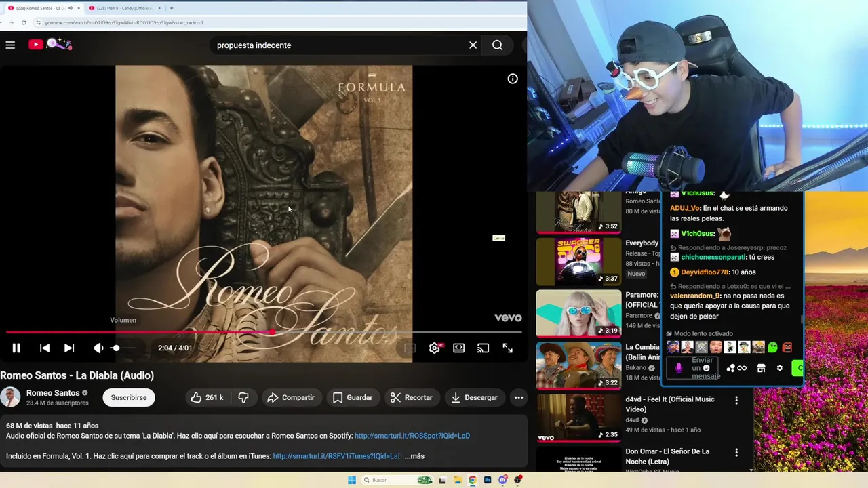Open the chat channel points icon
Image resolution: width=868 pixels, height=488 pixels.
[x=730, y=368]
